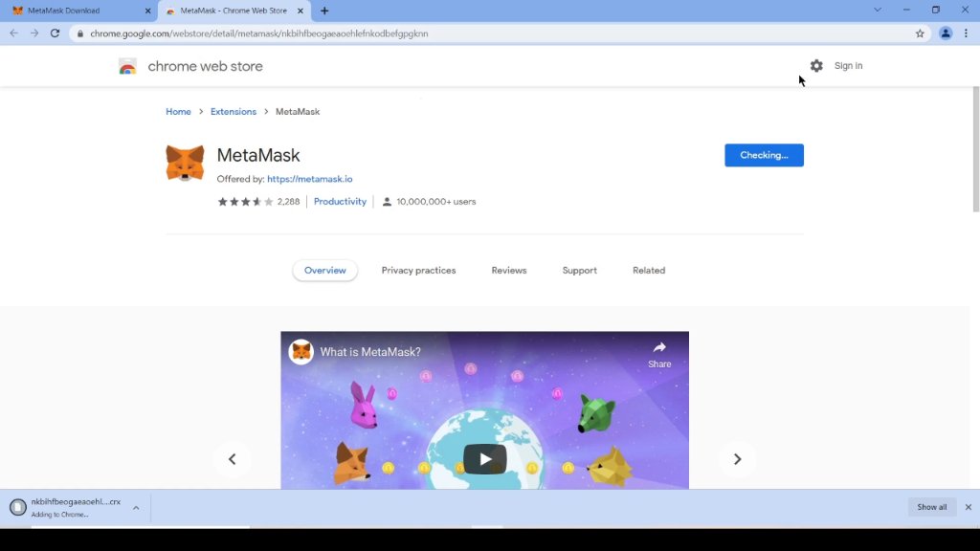
Task: Close the MetaMask Chrome Web Store tab
Action: [300, 11]
